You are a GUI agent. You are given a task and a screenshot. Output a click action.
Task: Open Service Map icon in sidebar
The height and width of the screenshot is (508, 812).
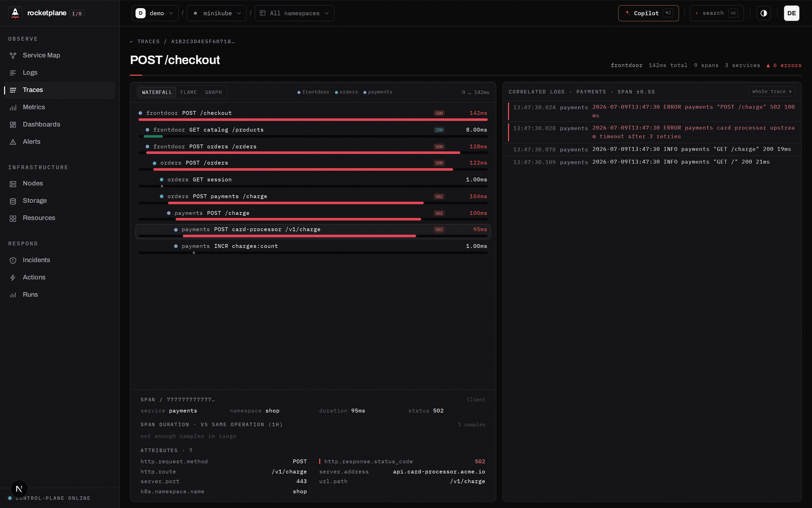pos(13,55)
